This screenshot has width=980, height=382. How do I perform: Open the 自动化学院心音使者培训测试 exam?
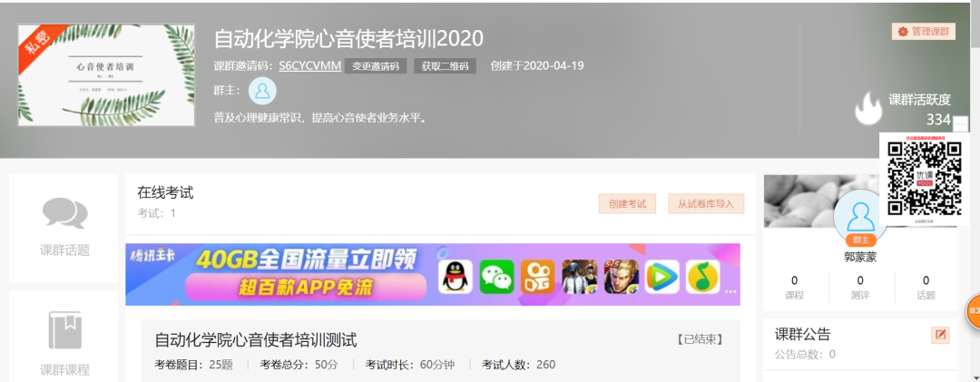256,340
